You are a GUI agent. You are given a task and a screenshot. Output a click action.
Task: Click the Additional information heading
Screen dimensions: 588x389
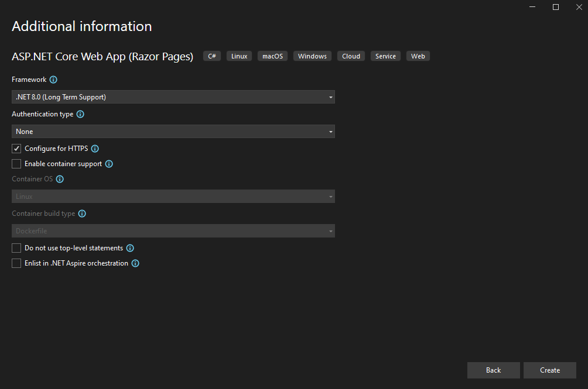point(82,26)
